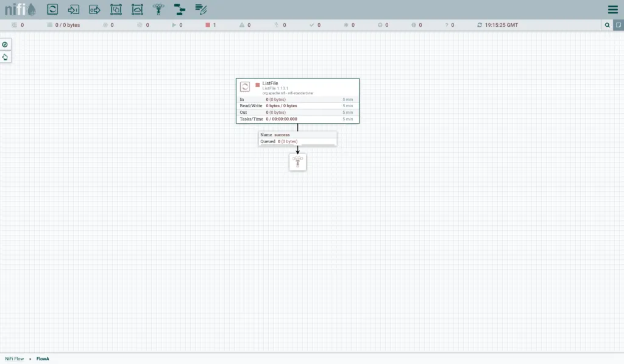The width and height of the screenshot is (624, 364).
Task: Click the Label icon in the toolbar
Action: click(201, 9)
